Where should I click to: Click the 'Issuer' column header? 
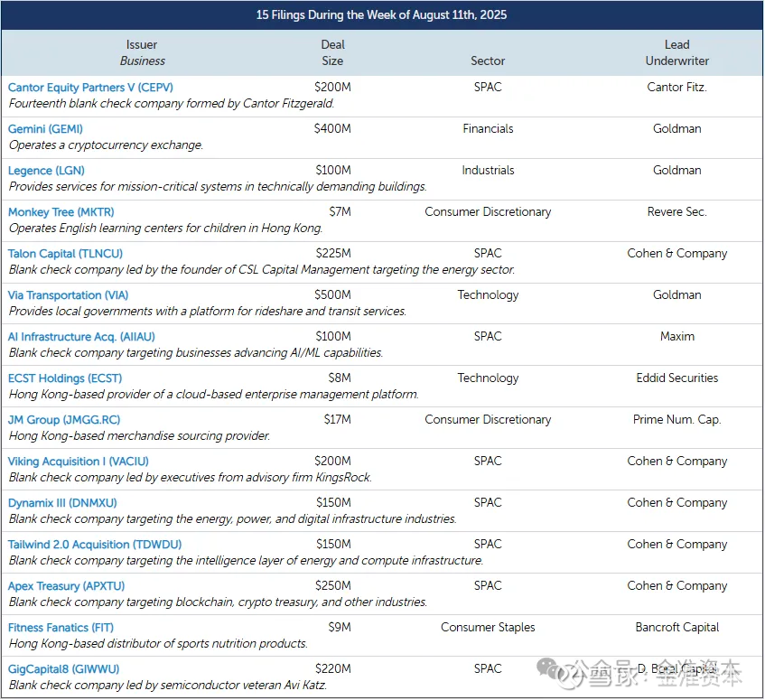(142, 44)
